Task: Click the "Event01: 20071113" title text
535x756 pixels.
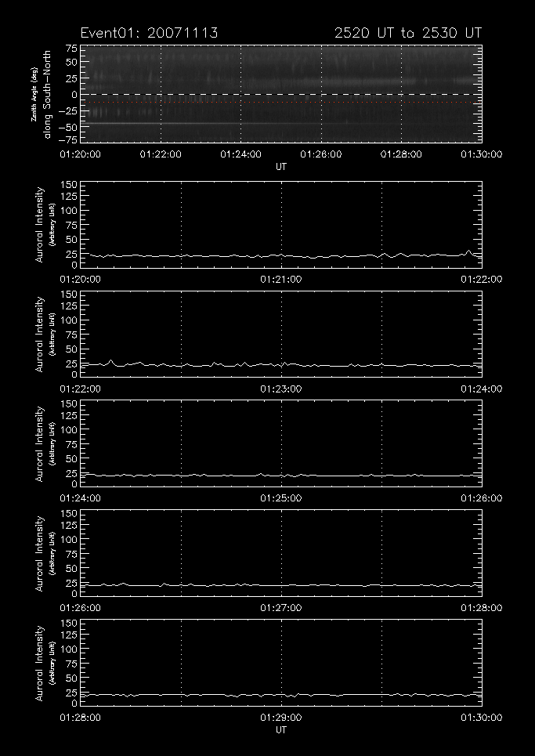Action: click(x=149, y=33)
